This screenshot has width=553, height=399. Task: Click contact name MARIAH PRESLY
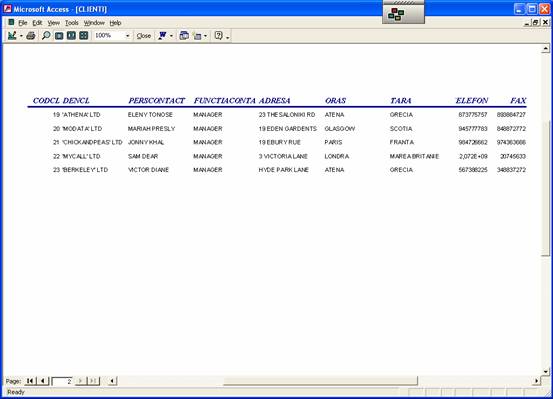151,129
